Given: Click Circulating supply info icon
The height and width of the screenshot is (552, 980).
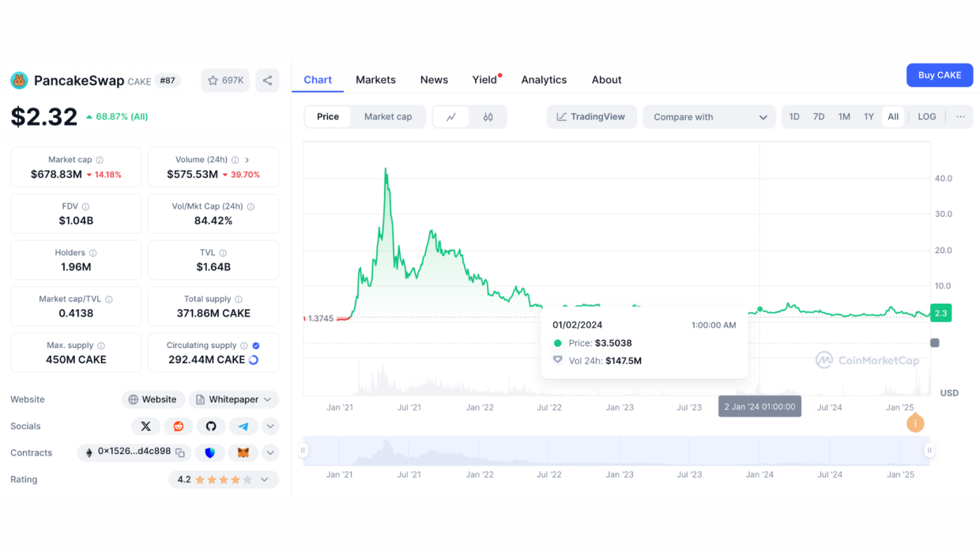Looking at the screenshot, I should pos(244,346).
